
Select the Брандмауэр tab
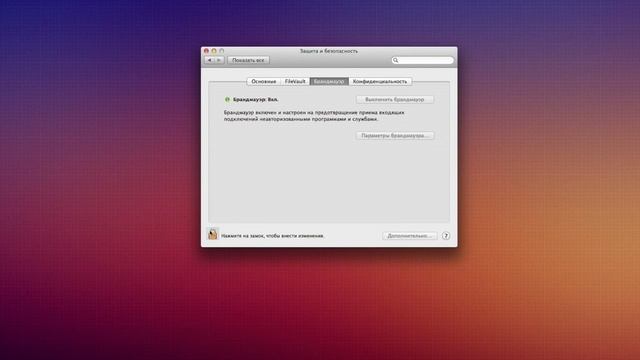pos(329,81)
